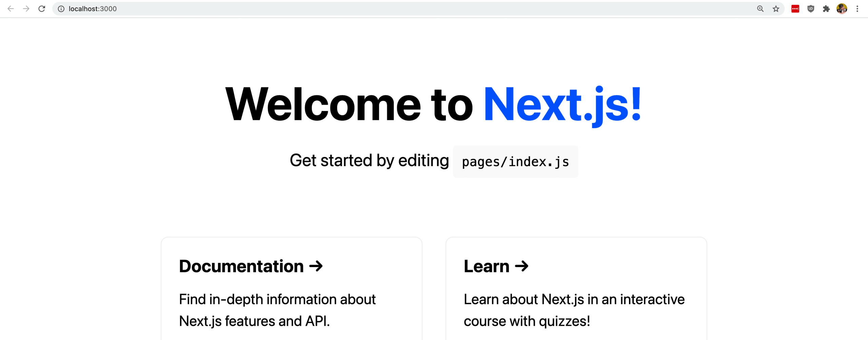This screenshot has width=868, height=340.
Task: Select the pages/index.js code snippet
Action: pyautogui.click(x=515, y=162)
